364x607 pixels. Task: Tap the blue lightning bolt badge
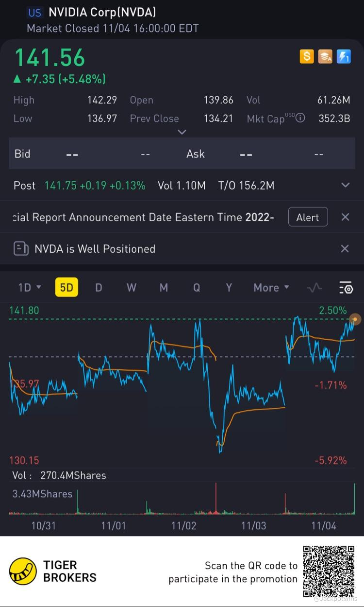pyautogui.click(x=343, y=57)
